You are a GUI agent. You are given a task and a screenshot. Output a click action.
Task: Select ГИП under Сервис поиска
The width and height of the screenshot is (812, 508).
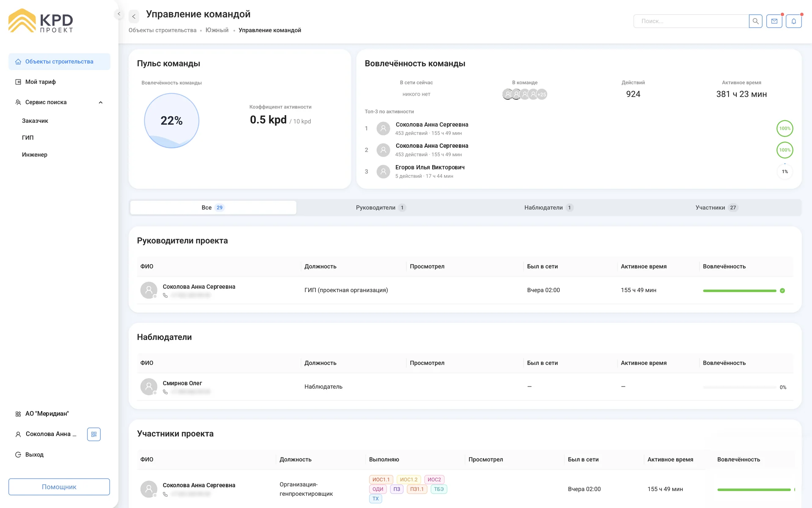tap(28, 138)
